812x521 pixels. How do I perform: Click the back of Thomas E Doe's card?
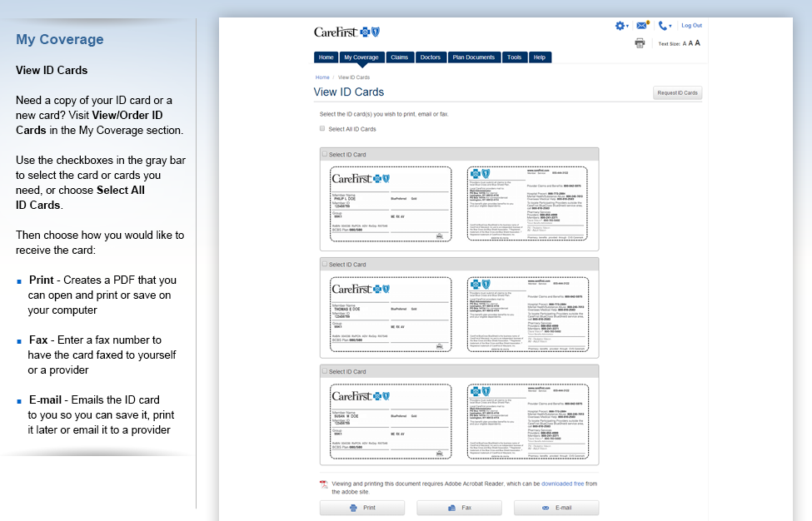pos(528,314)
